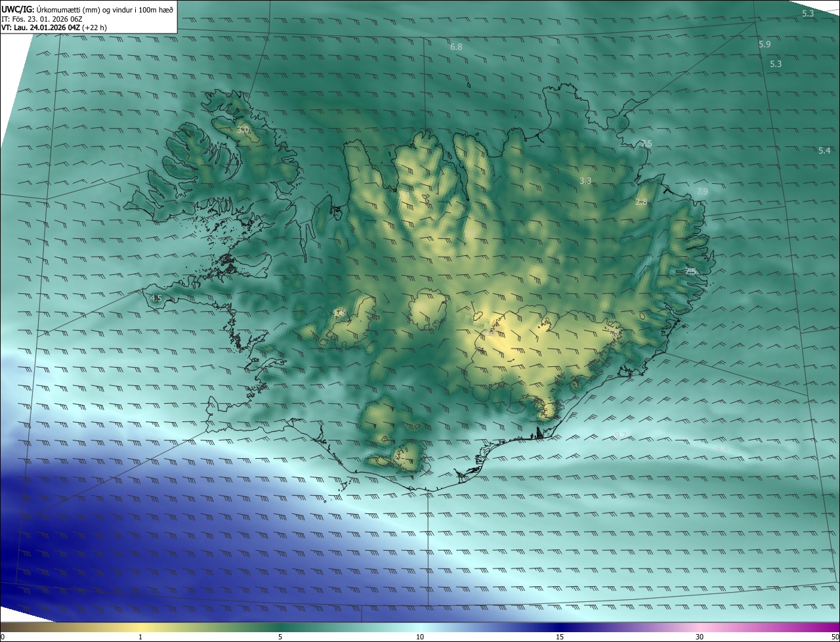
Task: Click the 7.9 value label off the east coast
Action: (702, 192)
